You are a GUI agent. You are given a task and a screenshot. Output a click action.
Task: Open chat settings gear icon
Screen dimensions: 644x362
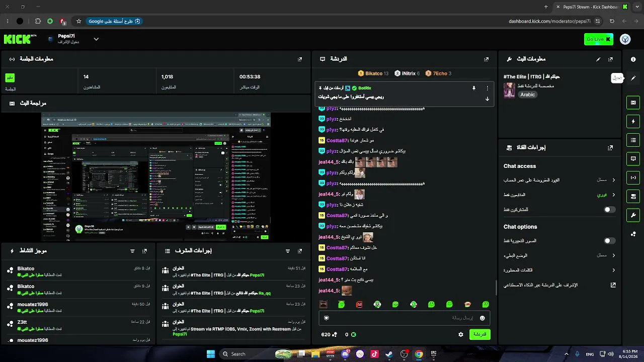tap(461, 334)
